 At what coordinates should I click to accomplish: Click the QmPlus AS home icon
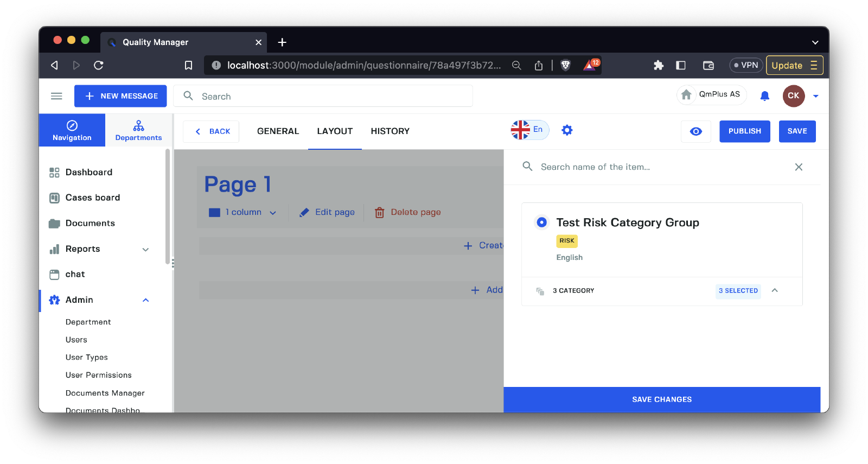click(686, 94)
